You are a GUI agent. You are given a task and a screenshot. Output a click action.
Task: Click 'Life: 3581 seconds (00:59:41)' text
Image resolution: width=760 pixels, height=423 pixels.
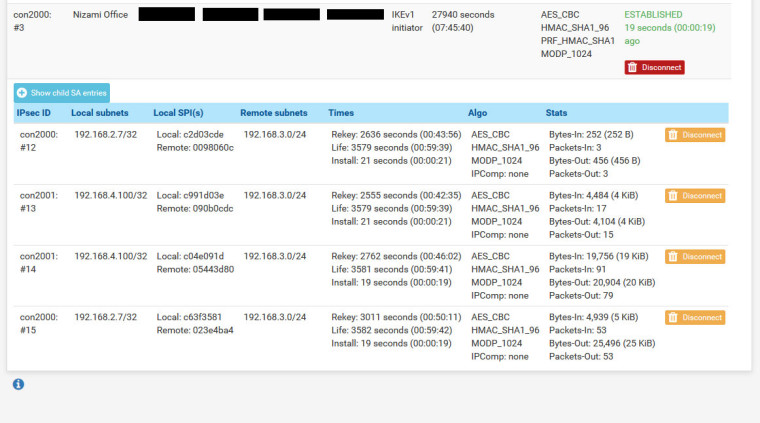coord(392,269)
